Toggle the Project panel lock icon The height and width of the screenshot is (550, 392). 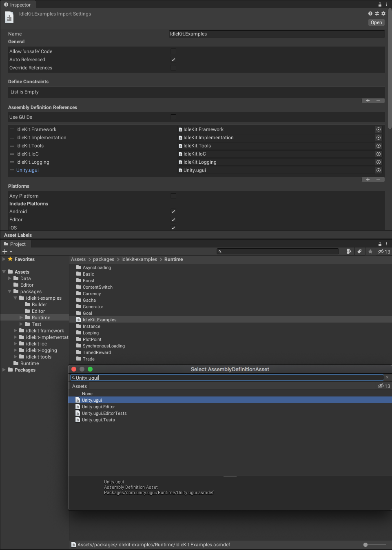(380, 244)
